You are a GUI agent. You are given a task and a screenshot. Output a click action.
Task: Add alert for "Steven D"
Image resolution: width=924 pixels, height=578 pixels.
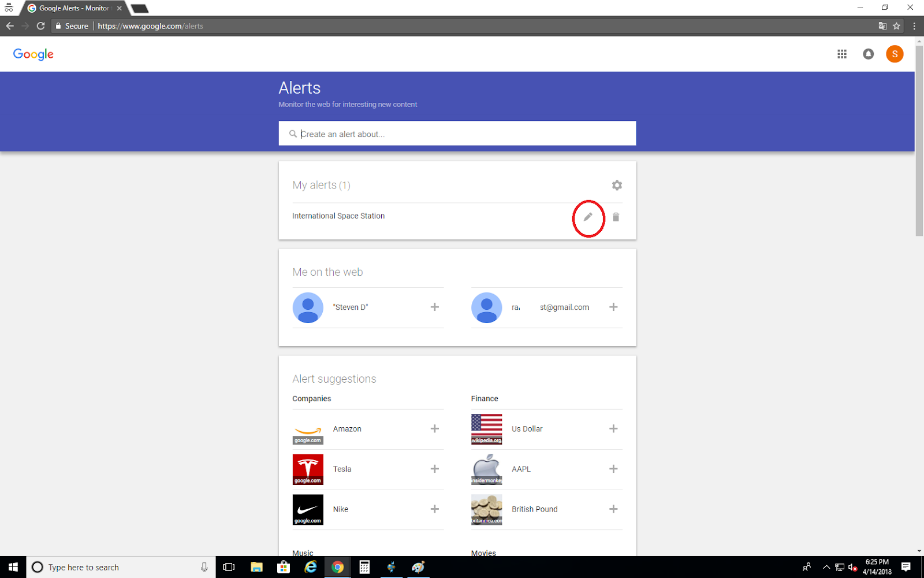pos(435,307)
